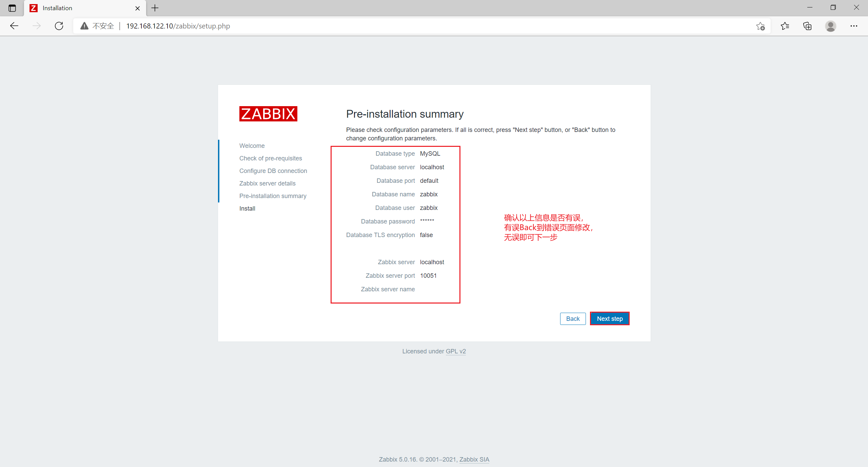
Task: Click the Database TLS encryption label
Action: pos(380,235)
